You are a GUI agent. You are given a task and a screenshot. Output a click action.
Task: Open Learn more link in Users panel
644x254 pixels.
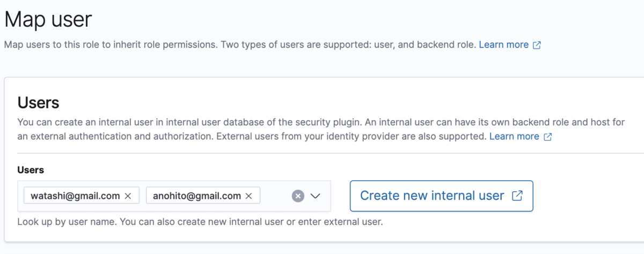pyautogui.click(x=514, y=137)
